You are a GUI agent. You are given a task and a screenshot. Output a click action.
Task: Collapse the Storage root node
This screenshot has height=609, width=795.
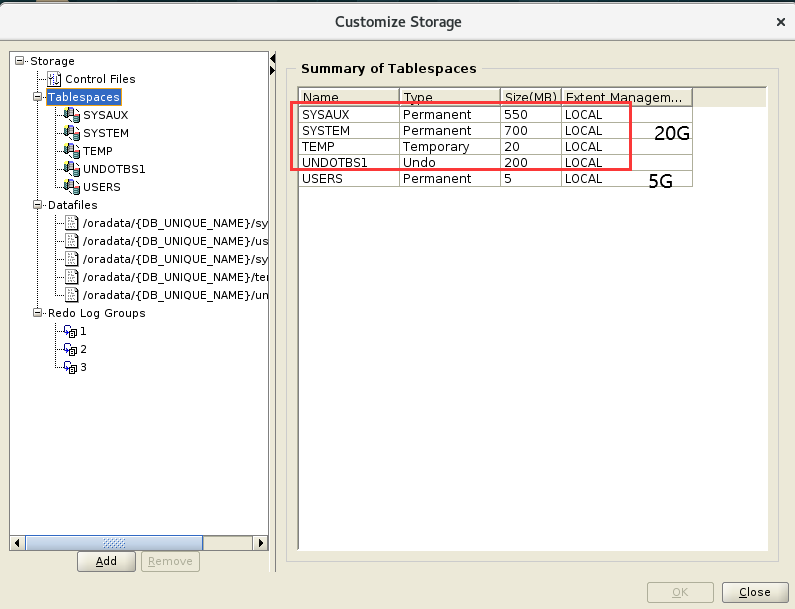(x=20, y=61)
